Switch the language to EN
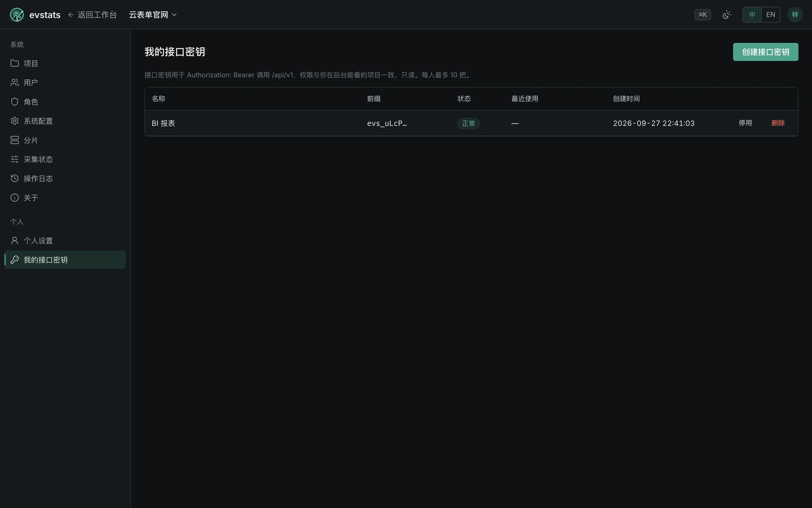Image resolution: width=812 pixels, height=508 pixels. click(771, 15)
